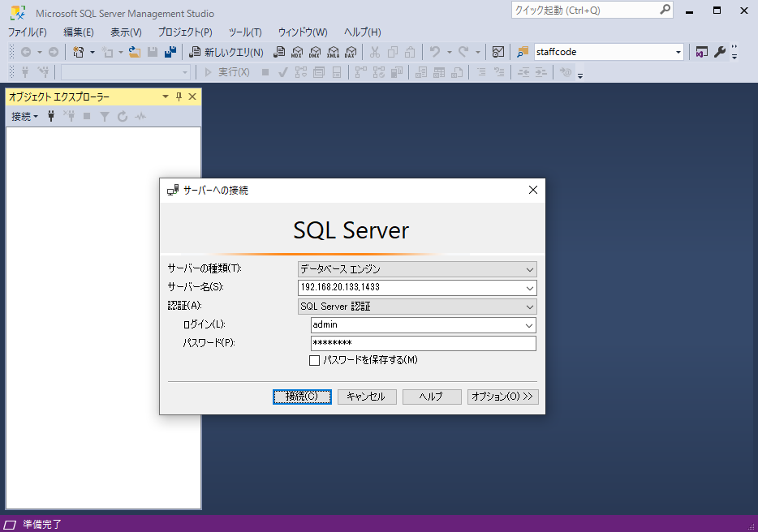Click the Object Explorer pin icon
The image size is (758, 532).
pyautogui.click(x=179, y=97)
